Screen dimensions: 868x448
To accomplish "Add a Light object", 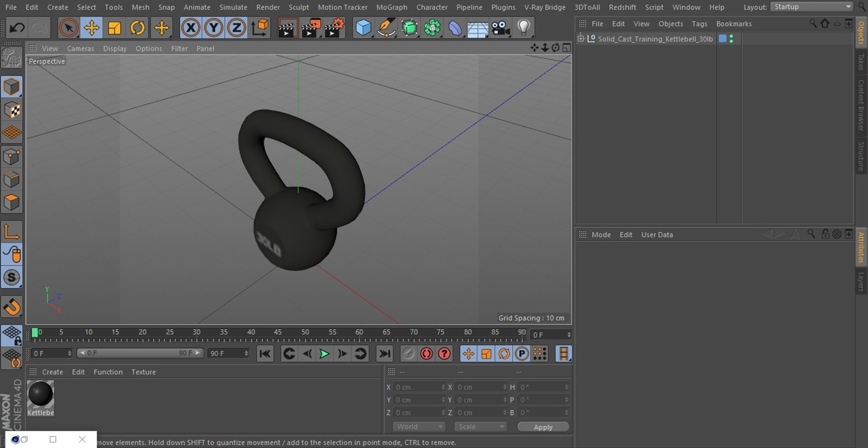I will 524,28.
